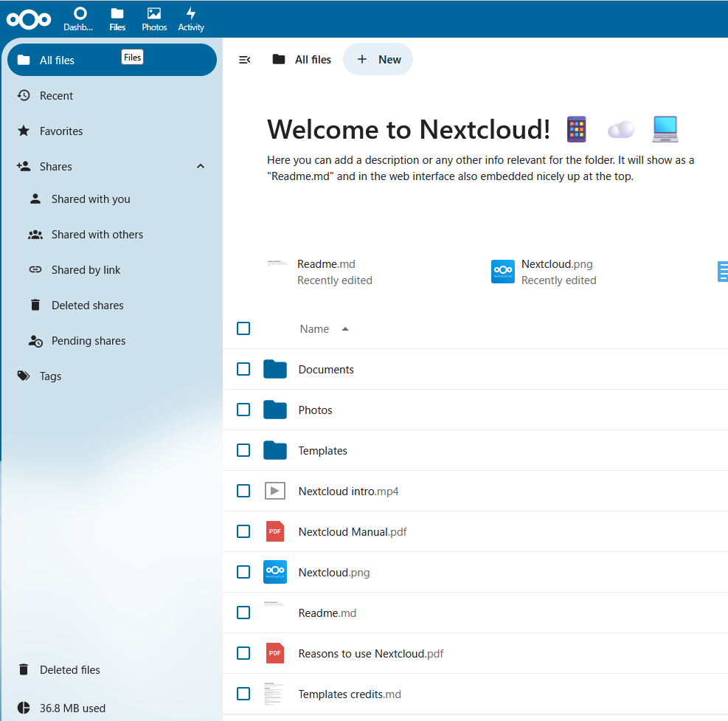728x721 pixels.
Task: Open the Activity app
Action: click(191, 19)
